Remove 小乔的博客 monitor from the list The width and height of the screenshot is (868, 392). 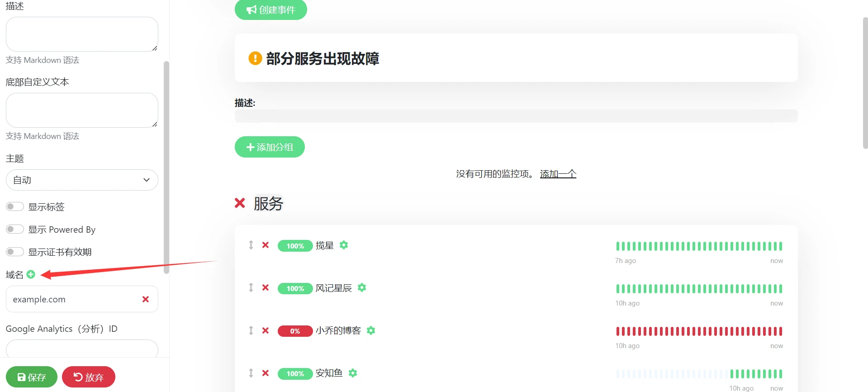(266, 330)
